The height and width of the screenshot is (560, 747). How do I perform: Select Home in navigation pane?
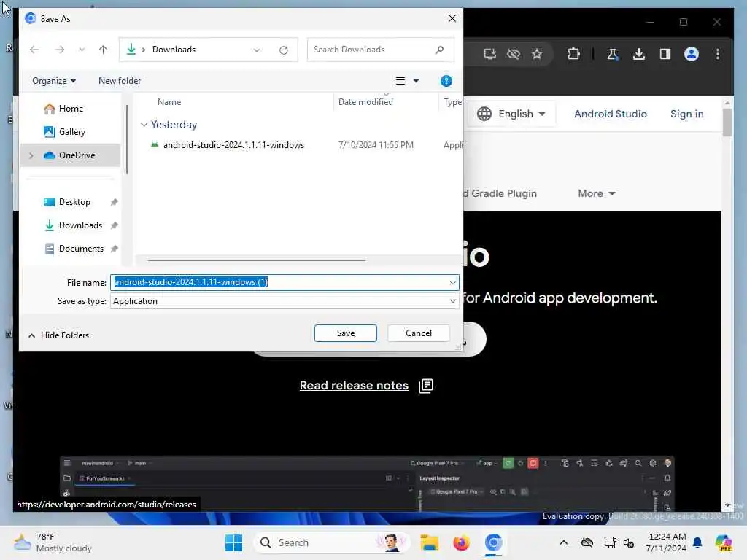[71, 109]
